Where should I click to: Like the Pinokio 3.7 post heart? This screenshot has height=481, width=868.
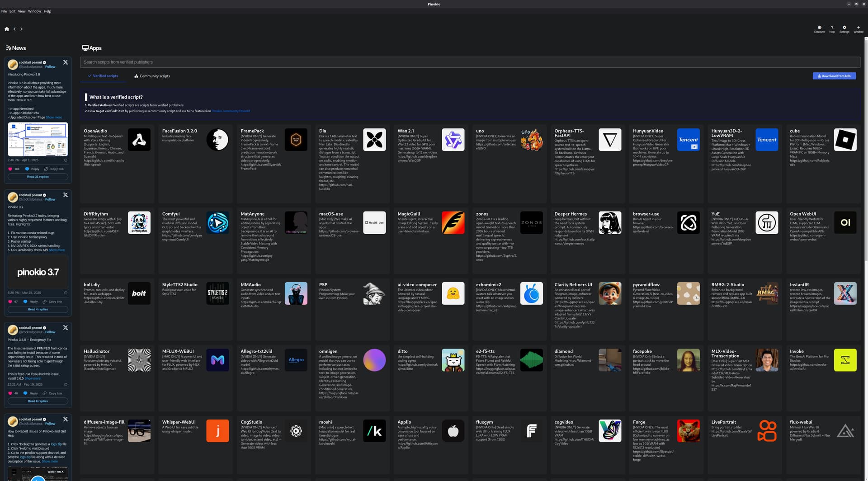[x=10, y=302]
